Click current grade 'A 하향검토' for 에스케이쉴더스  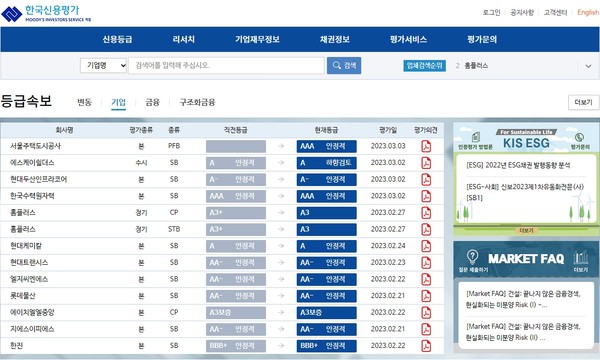(x=326, y=163)
